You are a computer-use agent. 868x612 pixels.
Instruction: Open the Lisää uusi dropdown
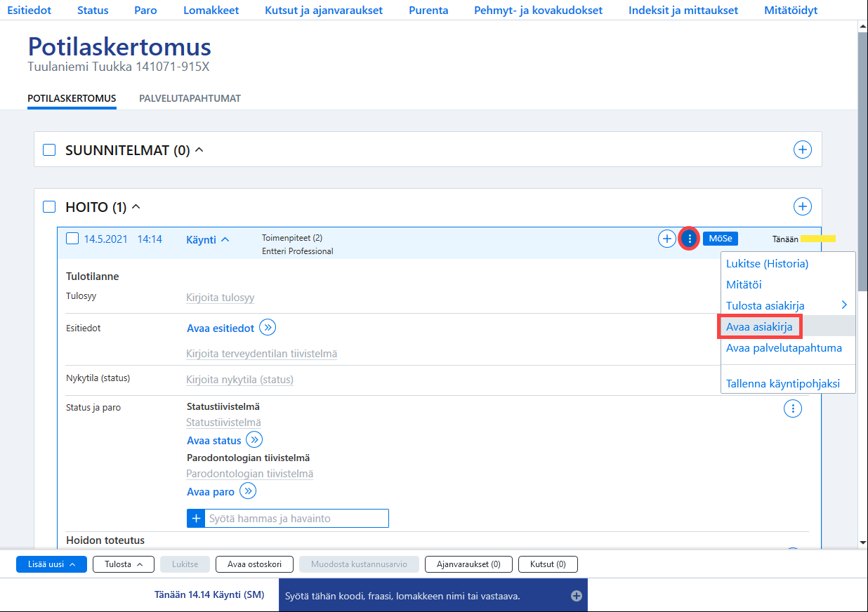51,564
